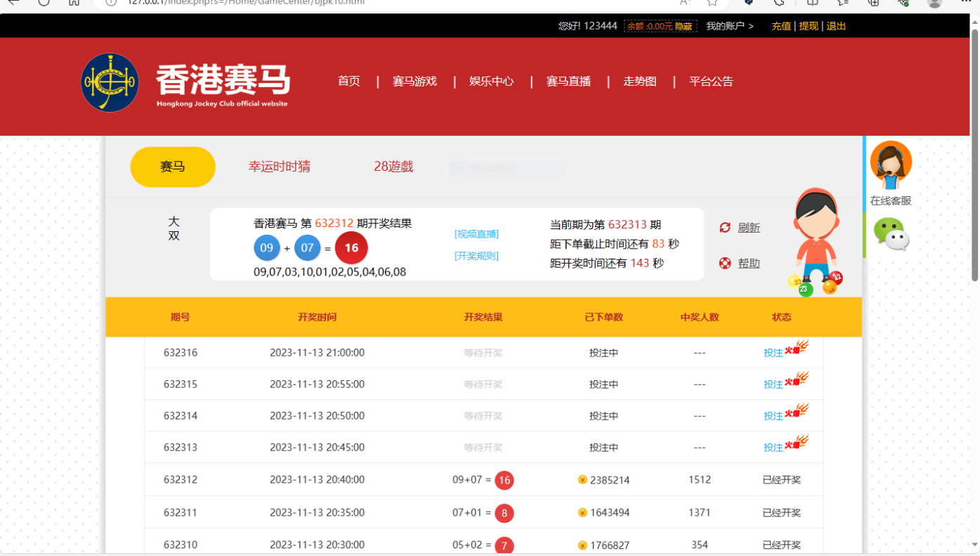Click the hot flame icon for issue 632315
The width and height of the screenshot is (980, 556).
(x=797, y=380)
